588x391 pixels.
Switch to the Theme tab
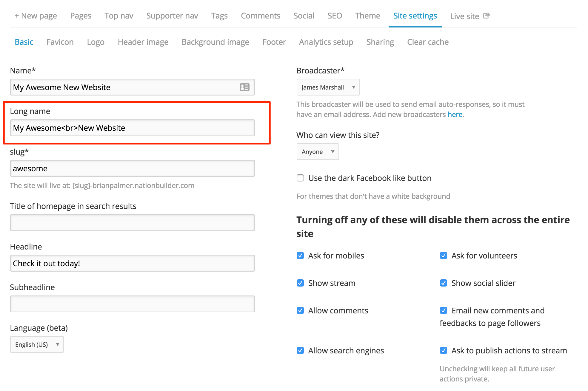coord(367,16)
